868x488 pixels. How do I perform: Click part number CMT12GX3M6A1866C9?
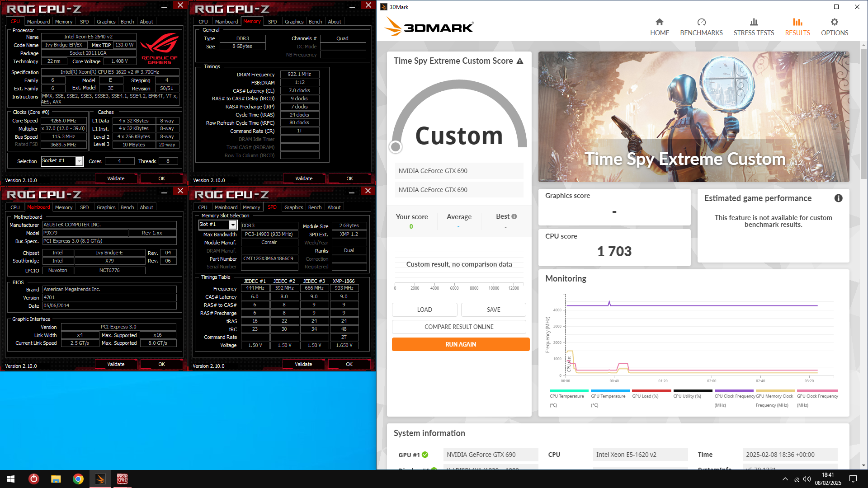(269, 259)
